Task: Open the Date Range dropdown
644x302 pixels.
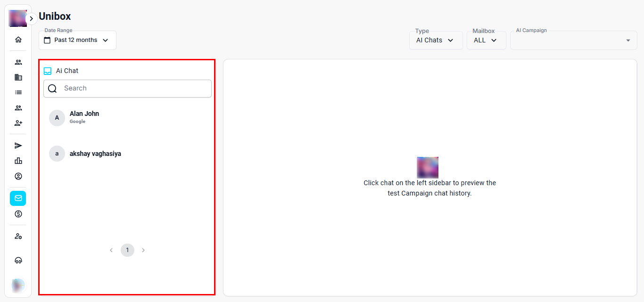Action: pos(77,41)
